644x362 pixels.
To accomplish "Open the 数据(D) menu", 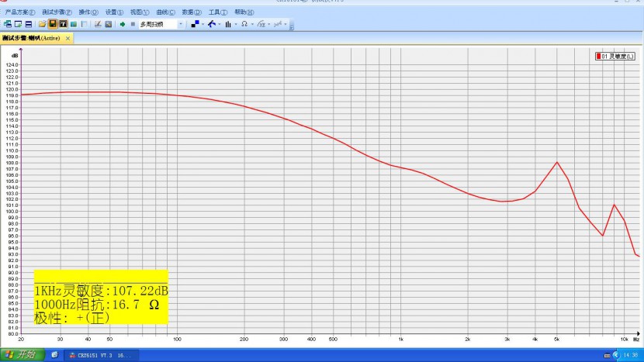I will click(x=192, y=12).
